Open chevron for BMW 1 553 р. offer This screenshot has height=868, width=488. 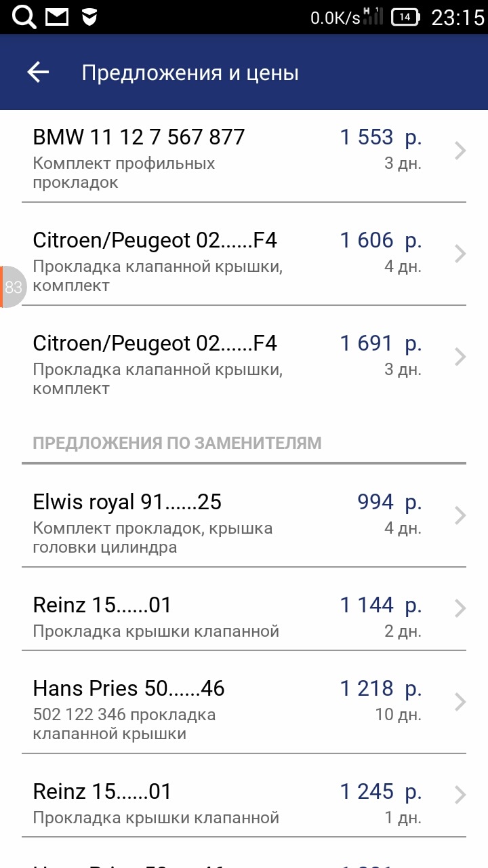(x=460, y=151)
